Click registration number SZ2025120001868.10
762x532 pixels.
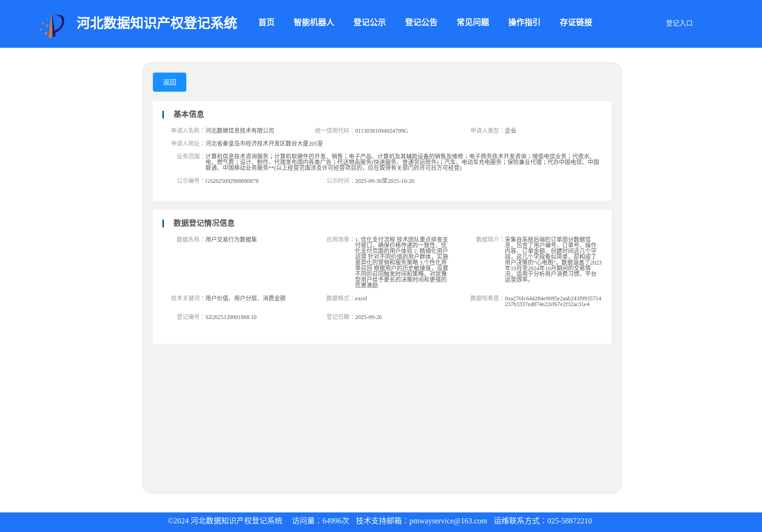coord(231,317)
